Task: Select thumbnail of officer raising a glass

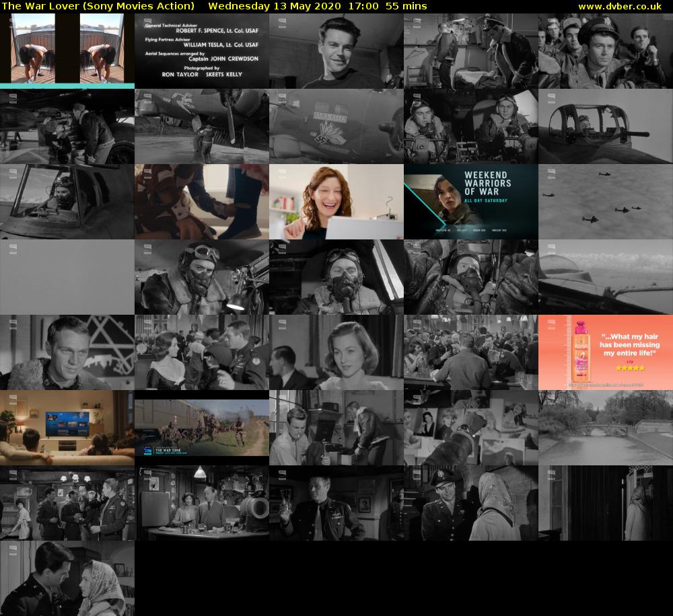Action: click(336, 503)
